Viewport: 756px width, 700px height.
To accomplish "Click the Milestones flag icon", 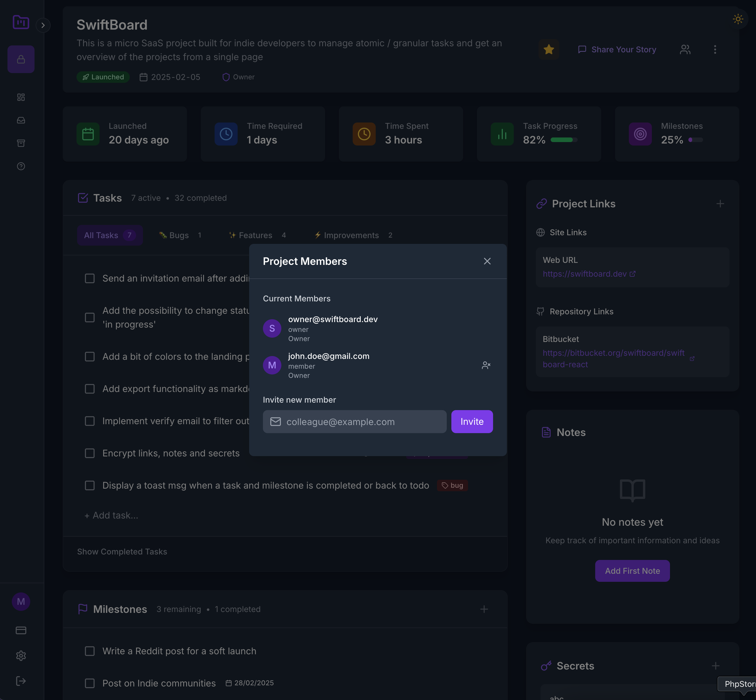I will pos(83,609).
